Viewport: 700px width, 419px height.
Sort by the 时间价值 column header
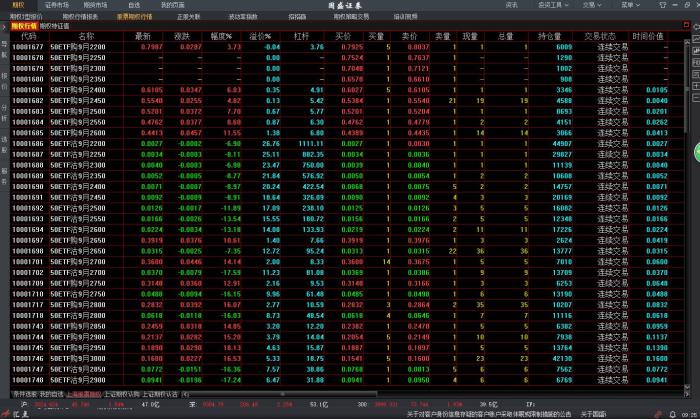648,36
